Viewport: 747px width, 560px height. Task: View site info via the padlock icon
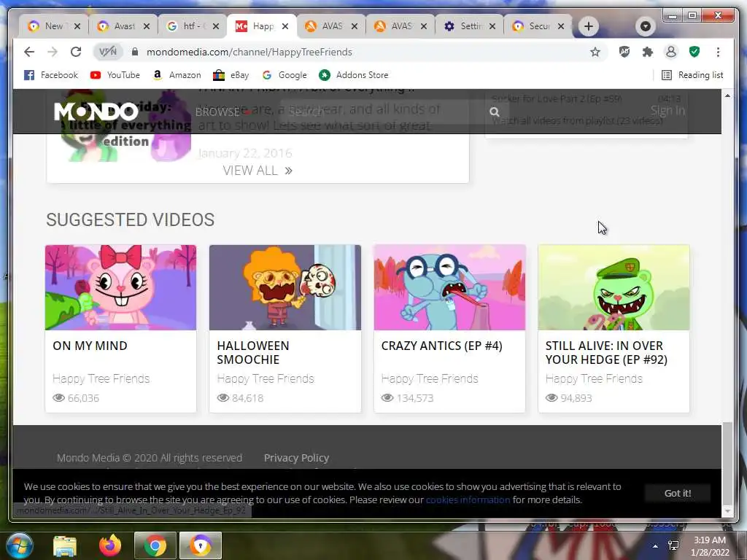(x=135, y=52)
